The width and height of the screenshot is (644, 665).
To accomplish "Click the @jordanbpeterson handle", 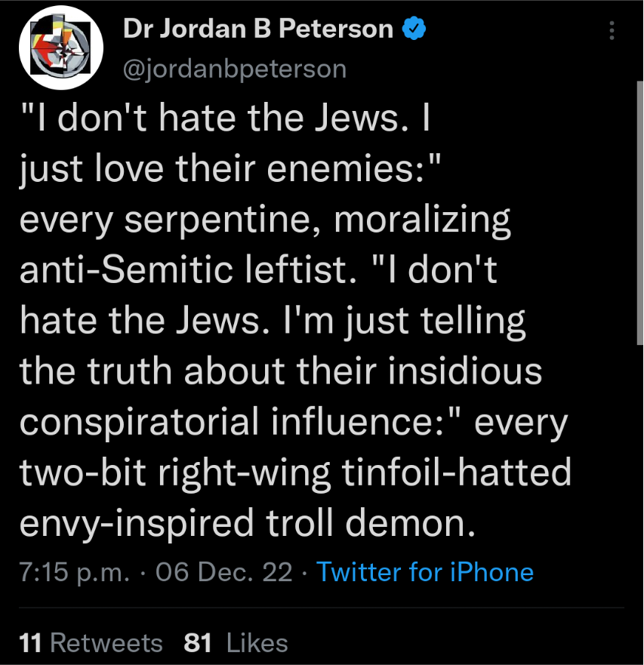I will click(234, 69).
